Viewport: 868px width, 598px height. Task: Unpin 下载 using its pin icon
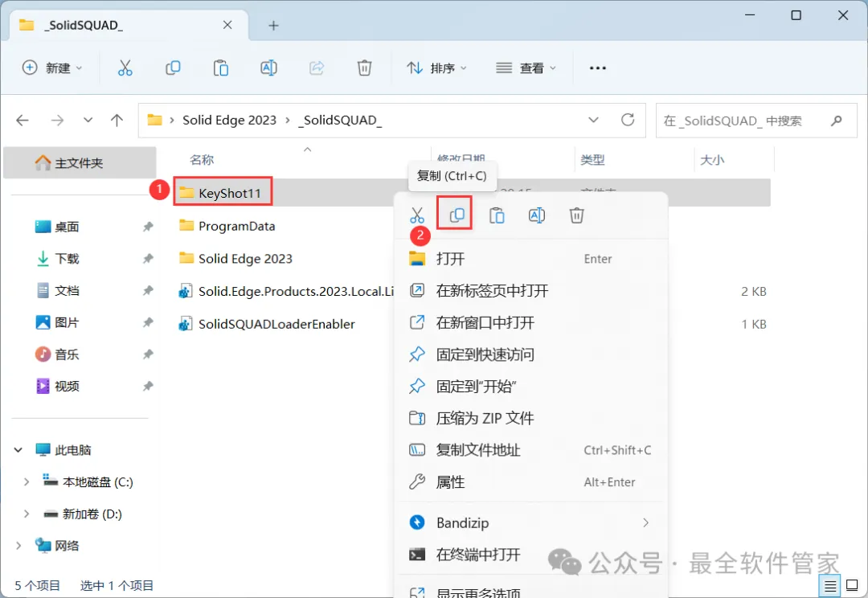148,259
